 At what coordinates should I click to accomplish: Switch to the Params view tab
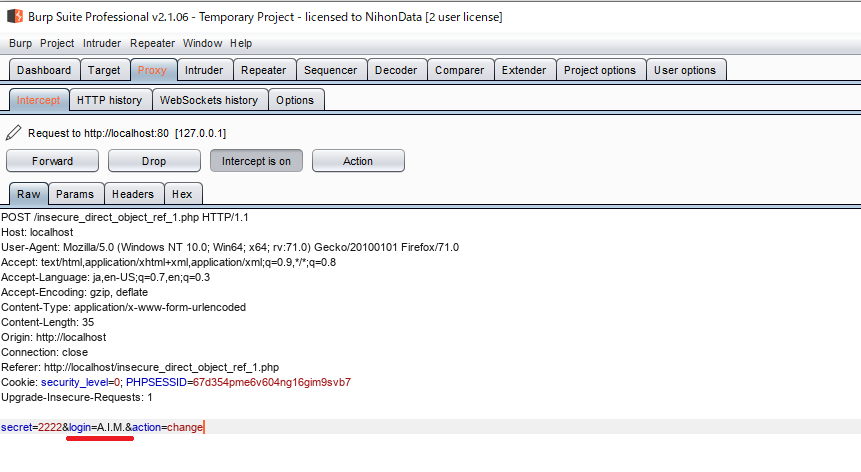[75, 194]
